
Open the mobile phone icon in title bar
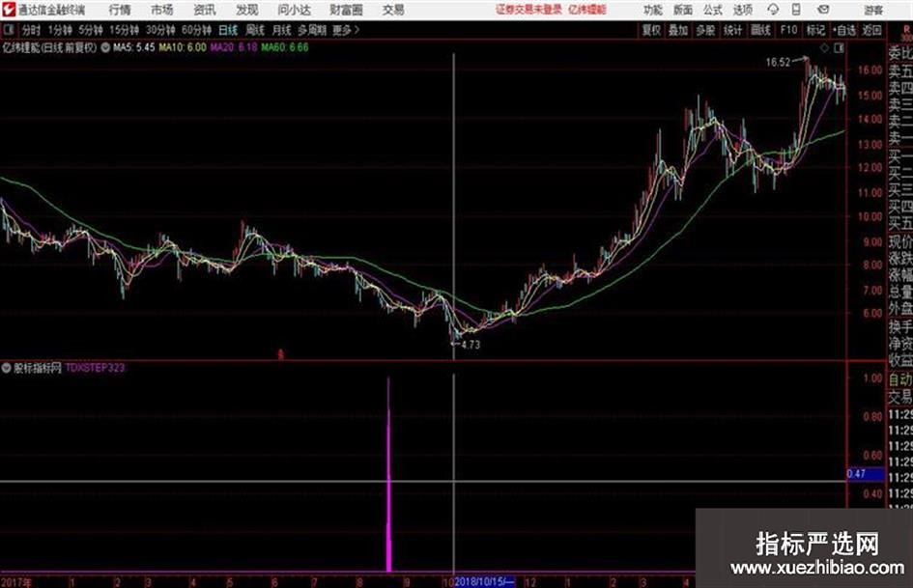[796, 10]
